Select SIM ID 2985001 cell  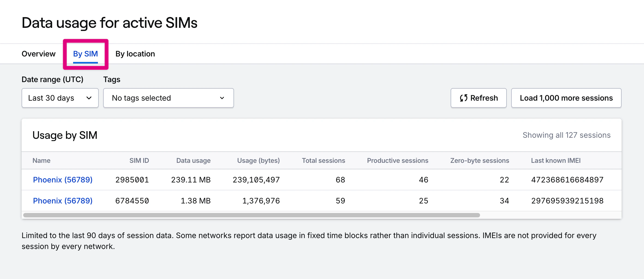tap(132, 180)
